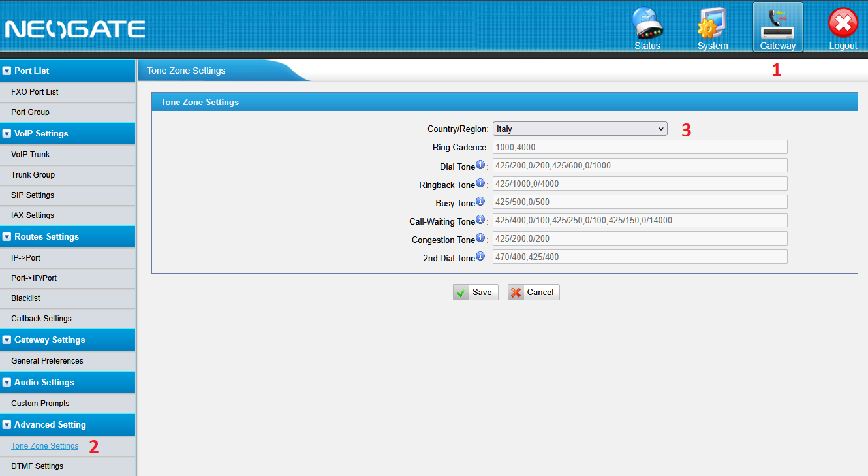Collapse the Routes Settings section
The height and width of the screenshot is (476, 868).
7,237
